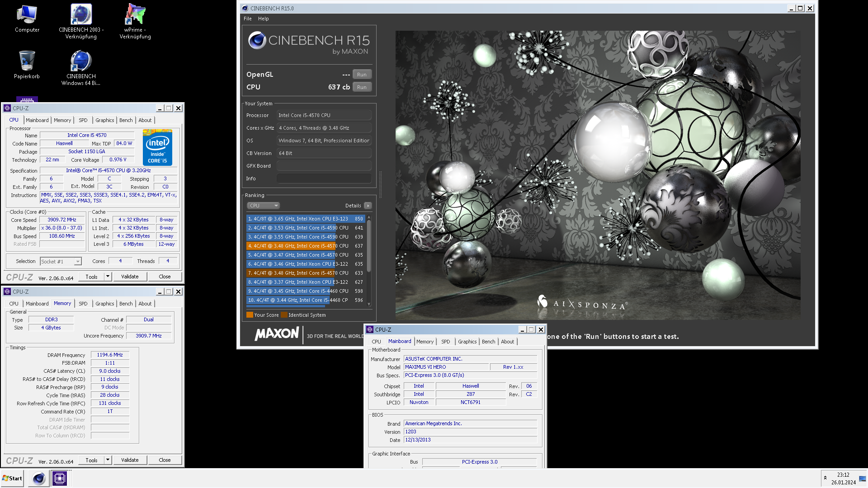The width and height of the screenshot is (868, 488).
Task: Click the CPU-Z title icon in Mainboard window
Action: 370,329
